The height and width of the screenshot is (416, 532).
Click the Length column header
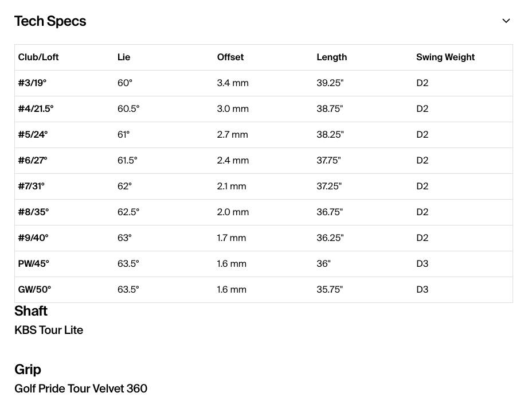click(332, 57)
